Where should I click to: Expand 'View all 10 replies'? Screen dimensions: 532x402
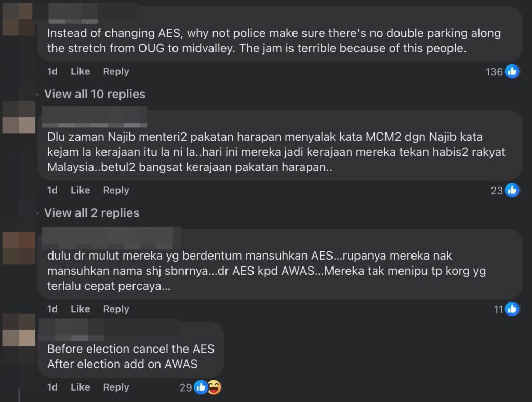click(94, 94)
